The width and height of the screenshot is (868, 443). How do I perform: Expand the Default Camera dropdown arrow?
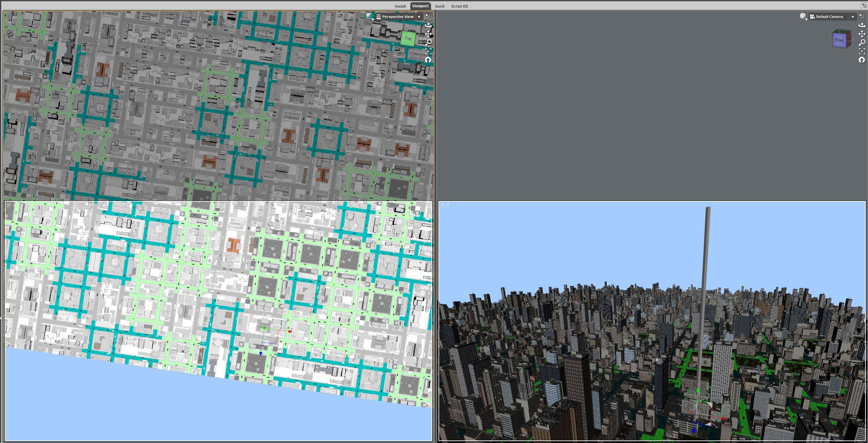point(853,17)
